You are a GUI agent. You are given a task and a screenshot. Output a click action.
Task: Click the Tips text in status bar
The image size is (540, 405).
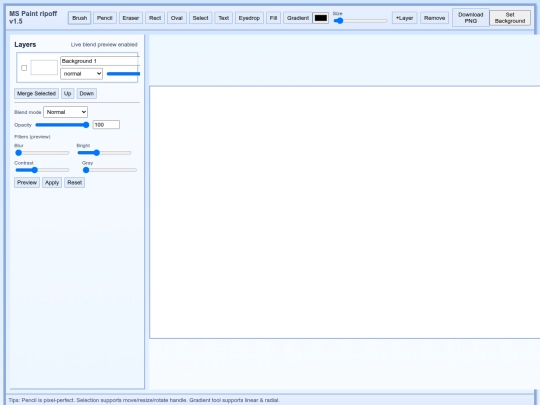coord(144,400)
